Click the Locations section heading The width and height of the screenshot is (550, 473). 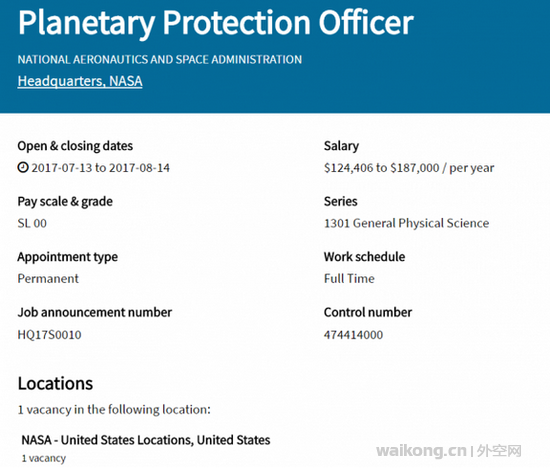point(55,384)
